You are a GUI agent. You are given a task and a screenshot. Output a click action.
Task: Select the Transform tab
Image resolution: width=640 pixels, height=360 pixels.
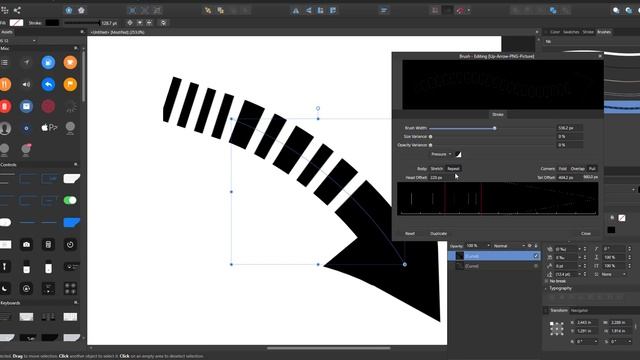559,311
